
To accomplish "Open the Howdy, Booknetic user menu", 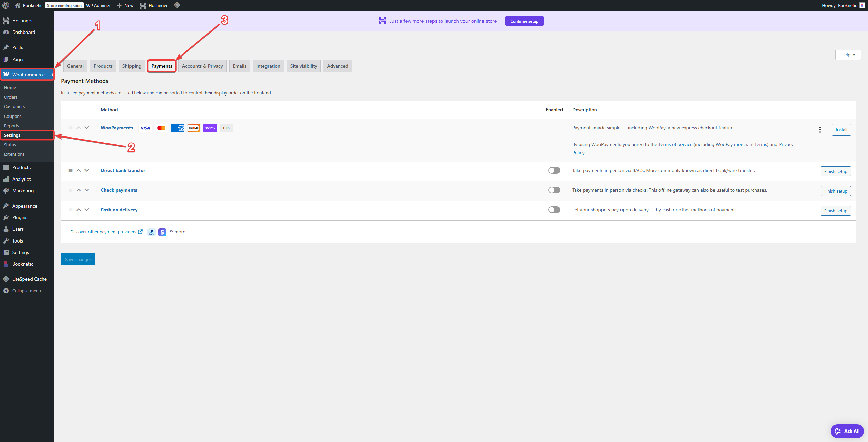I will point(843,5).
